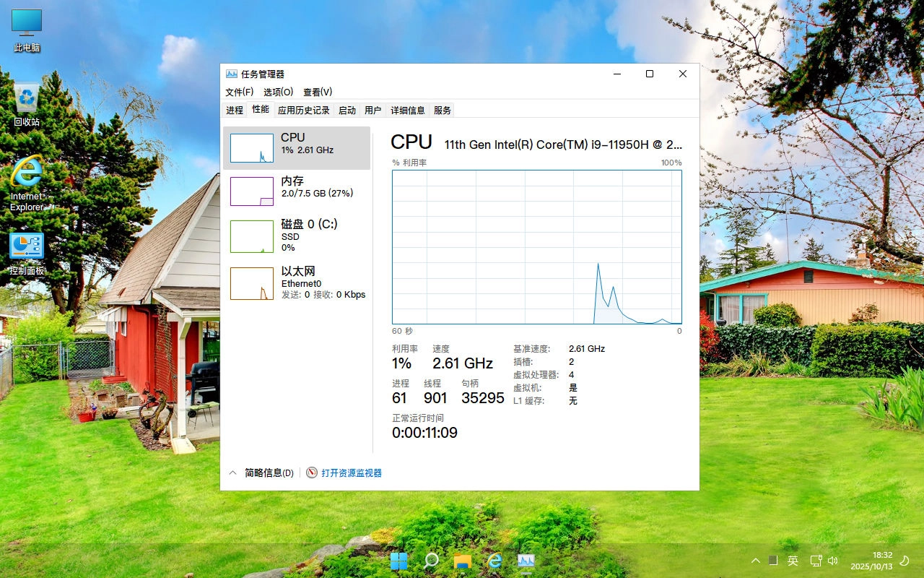Open 控制面板 from the desktop
This screenshot has height=578, width=924.
(26, 249)
